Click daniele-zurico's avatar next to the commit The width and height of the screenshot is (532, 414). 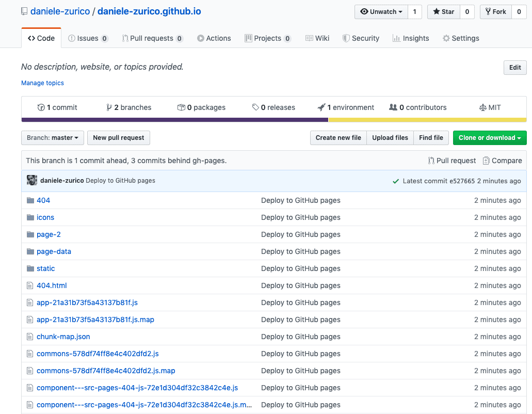(x=31, y=181)
